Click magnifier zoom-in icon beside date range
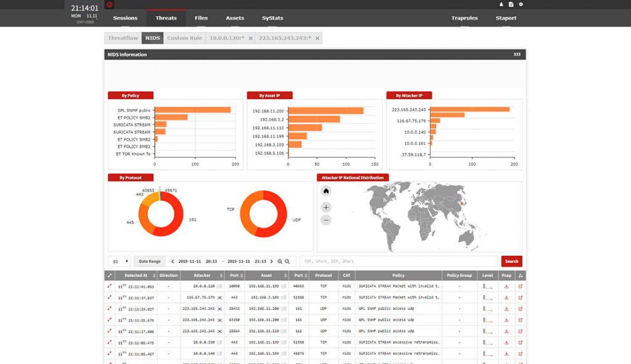Viewport: 631px width, 364px height. coord(280,261)
